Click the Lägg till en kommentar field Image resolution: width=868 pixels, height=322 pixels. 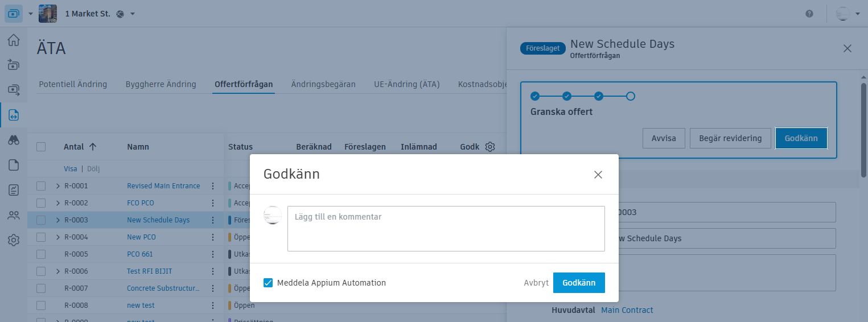446,229
